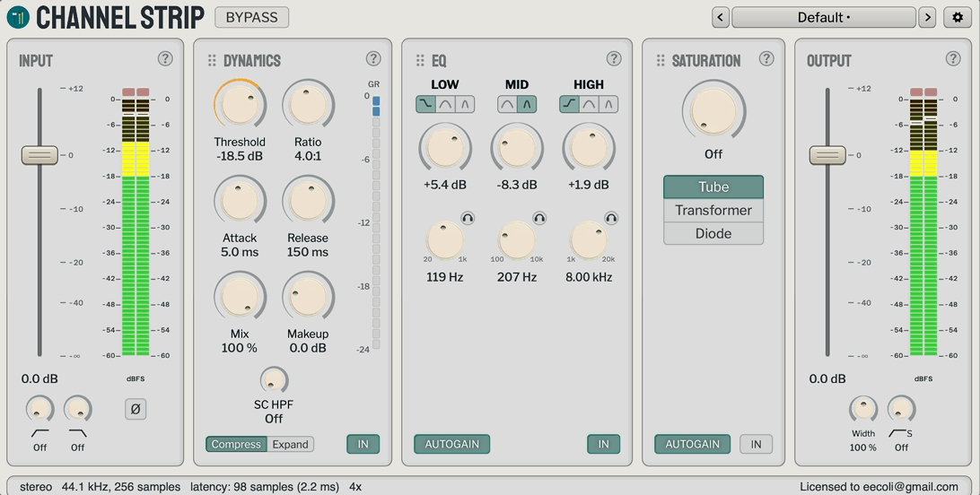Open help for the Input section

[x=165, y=58]
